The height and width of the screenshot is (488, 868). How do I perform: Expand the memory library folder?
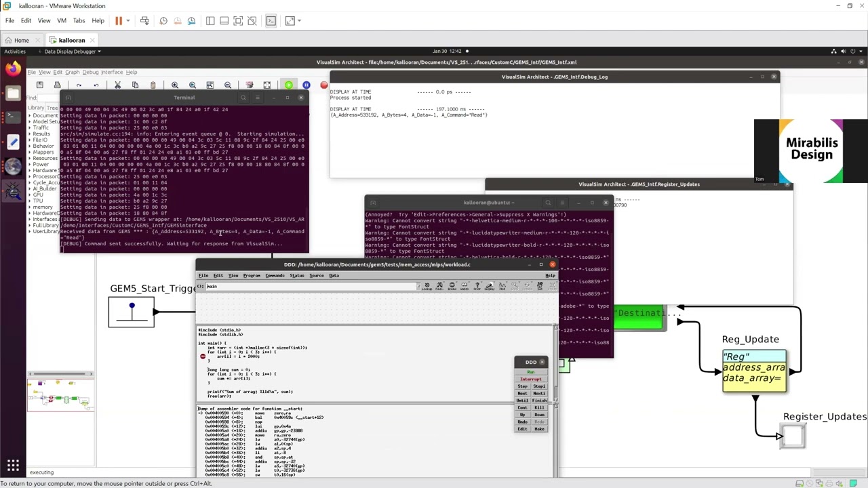[30, 207]
